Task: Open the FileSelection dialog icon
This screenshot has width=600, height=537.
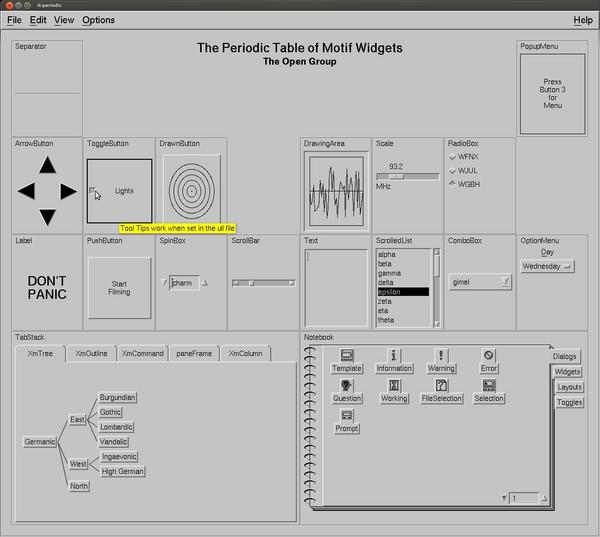Action: 441,391
